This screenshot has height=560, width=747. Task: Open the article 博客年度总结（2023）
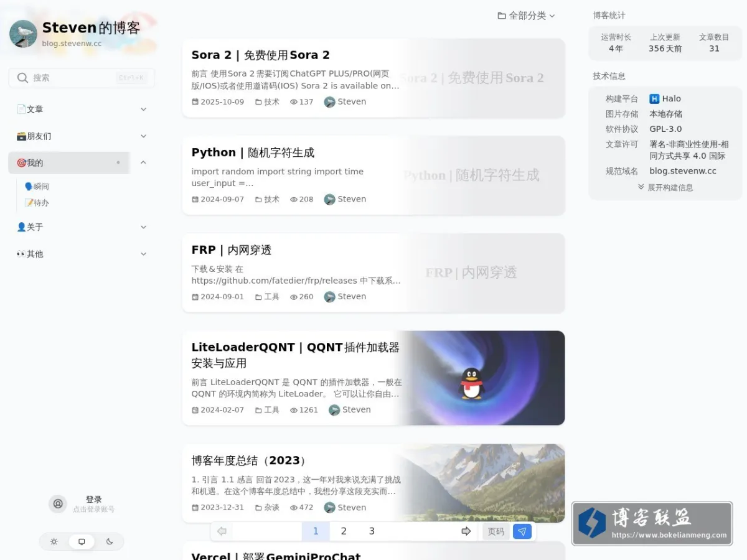point(249,460)
